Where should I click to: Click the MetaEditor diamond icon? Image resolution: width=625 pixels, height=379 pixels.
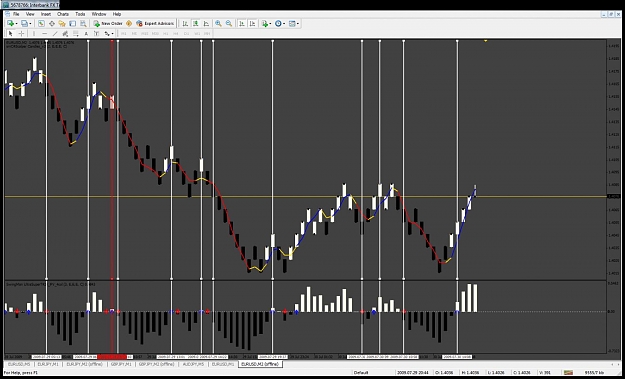129,24
